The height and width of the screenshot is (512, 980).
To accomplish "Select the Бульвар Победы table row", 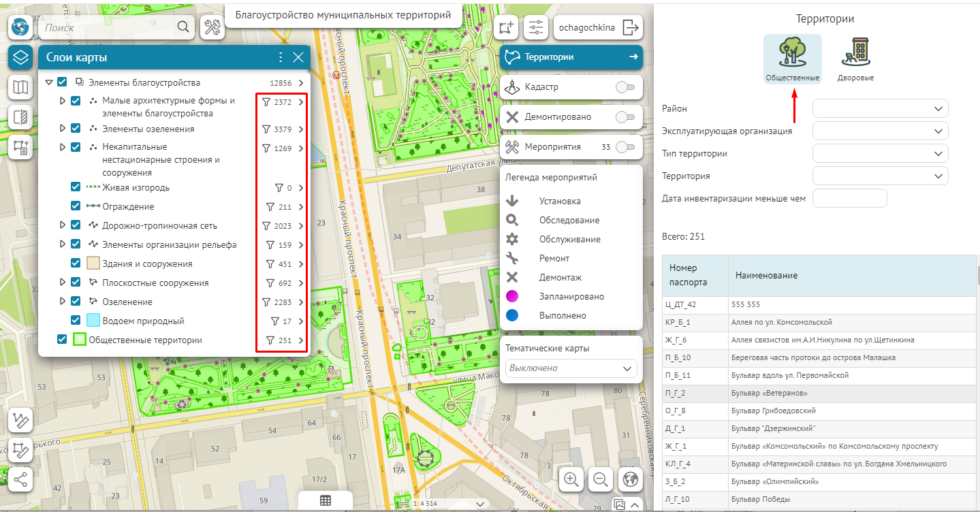I will point(820,500).
